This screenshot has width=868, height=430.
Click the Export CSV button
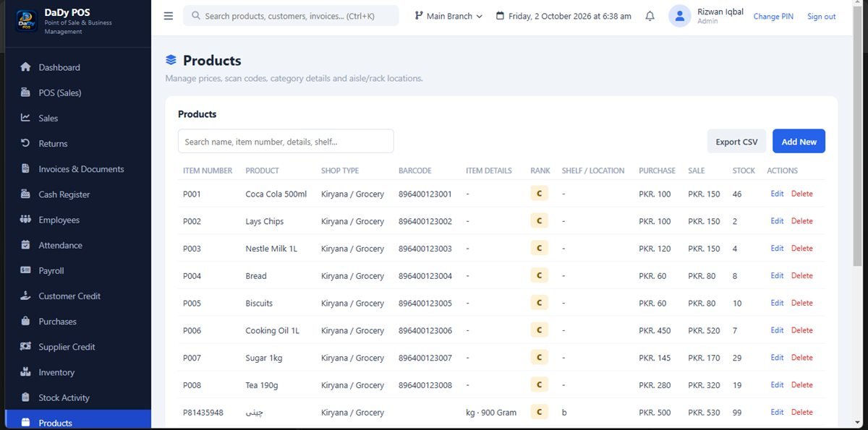coord(736,142)
